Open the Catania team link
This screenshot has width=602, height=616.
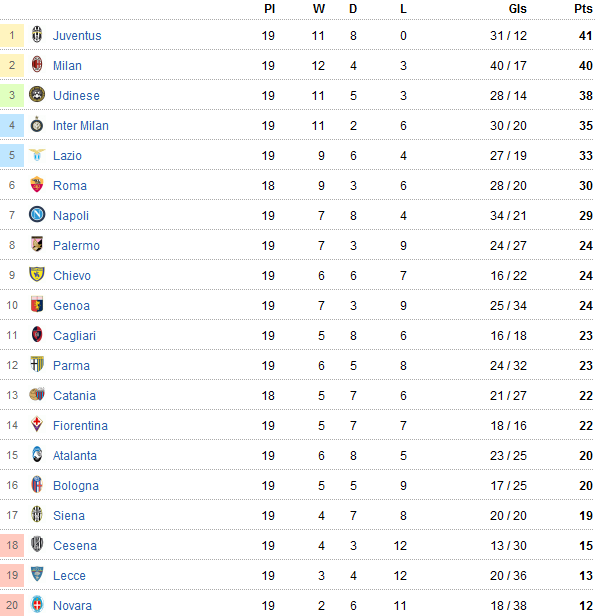pyautogui.click(x=74, y=396)
